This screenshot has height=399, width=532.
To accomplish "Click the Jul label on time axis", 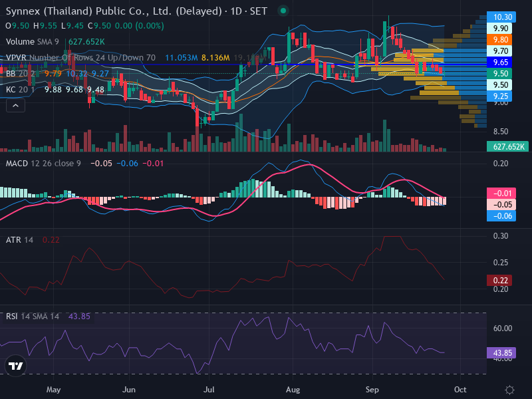I will tap(209, 390).
